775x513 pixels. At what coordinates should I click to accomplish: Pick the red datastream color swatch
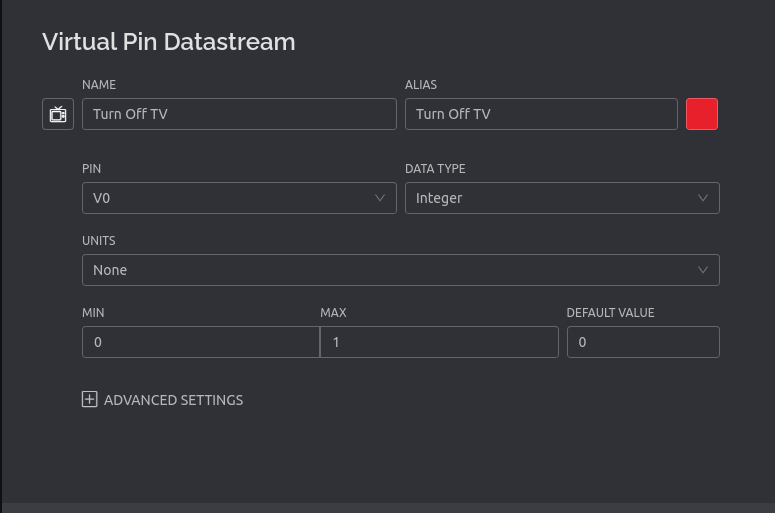pos(702,114)
